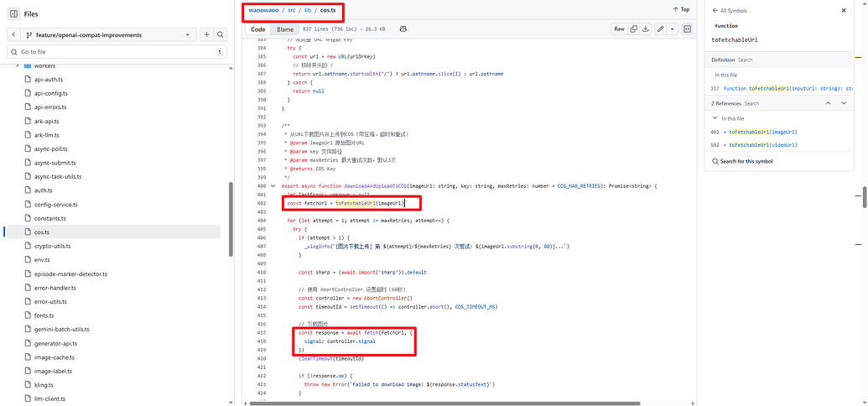This screenshot has width=868, height=406.
Task: Open ark-llm.ts file
Action: point(46,134)
